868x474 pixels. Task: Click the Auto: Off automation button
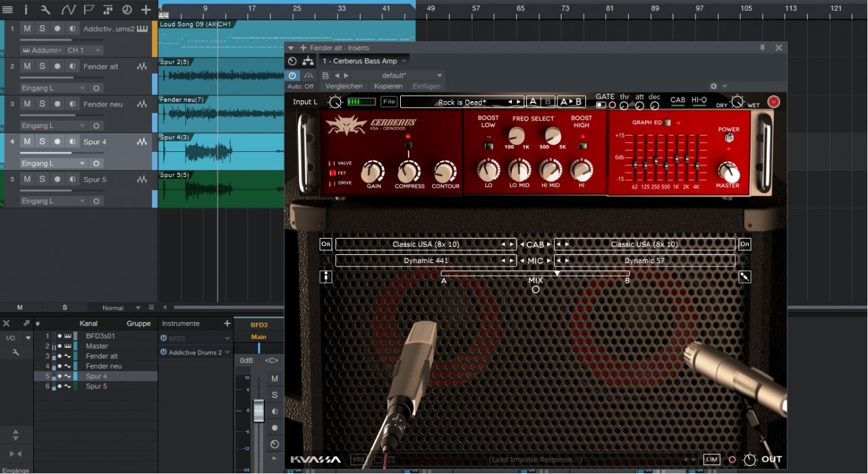click(300, 86)
